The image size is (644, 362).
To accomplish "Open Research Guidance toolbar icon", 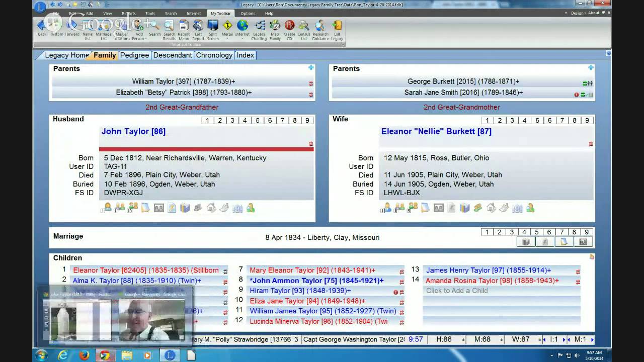I will pyautogui.click(x=320, y=30).
